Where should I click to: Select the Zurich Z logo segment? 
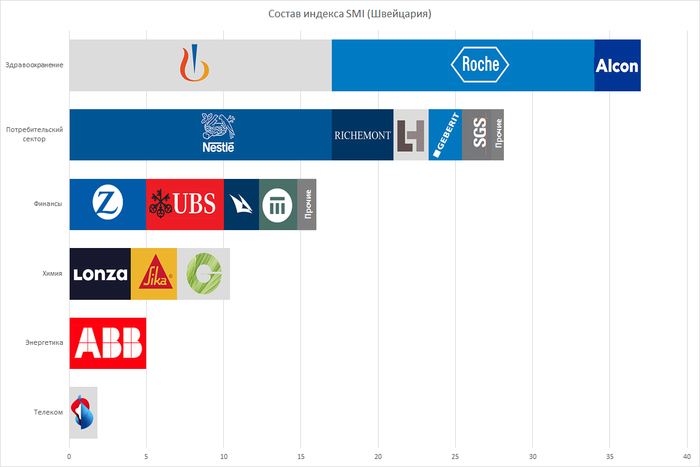click(108, 204)
